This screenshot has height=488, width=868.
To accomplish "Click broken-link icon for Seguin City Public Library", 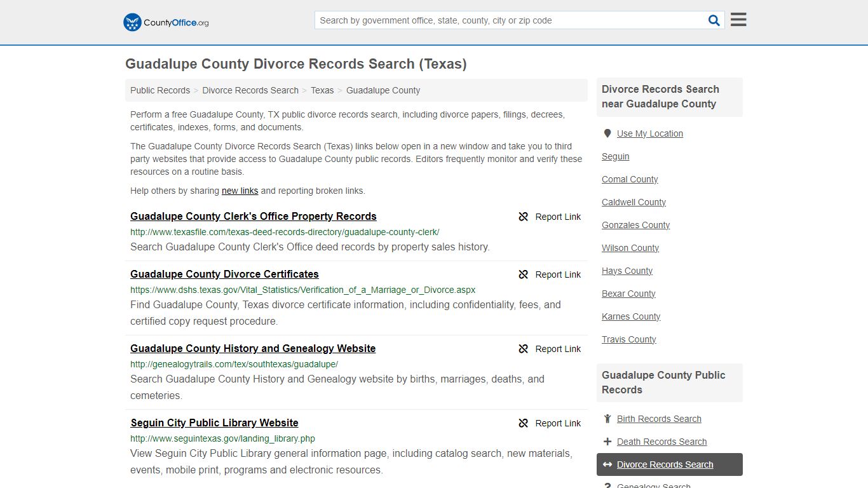I will (523, 423).
